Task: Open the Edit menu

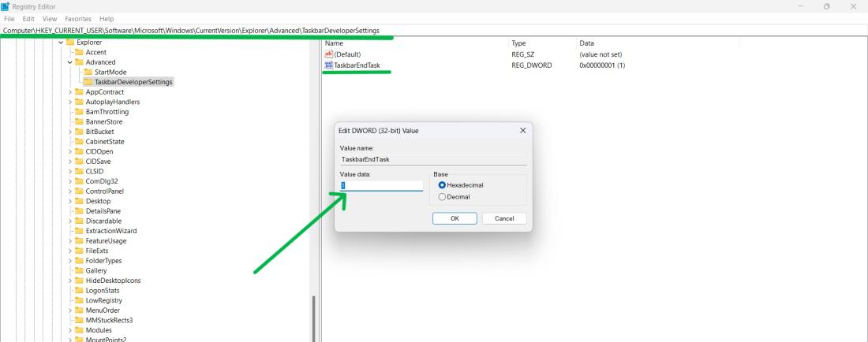Action: tap(28, 19)
